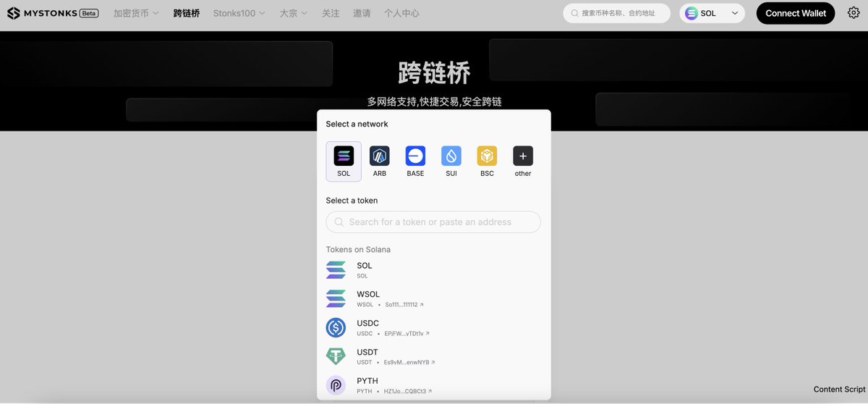
Task: Click the WSOL token icon
Action: (336, 299)
